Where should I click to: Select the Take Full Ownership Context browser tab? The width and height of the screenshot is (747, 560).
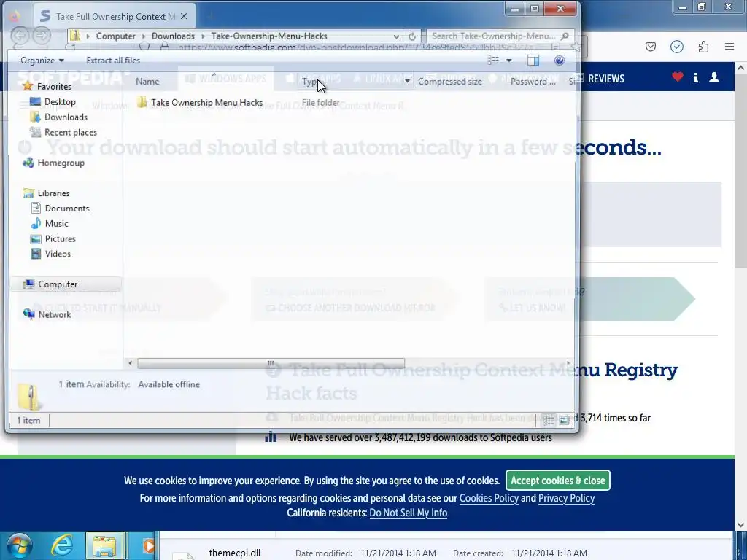pos(115,17)
